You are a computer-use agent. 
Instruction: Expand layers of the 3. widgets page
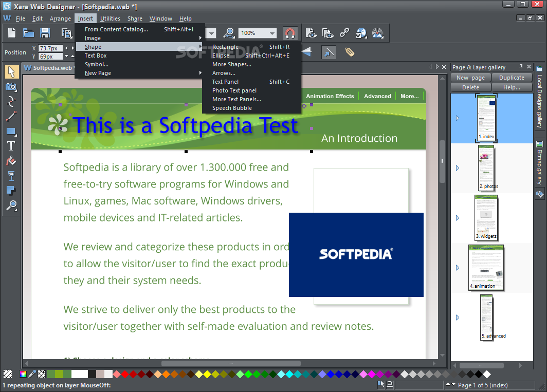click(458, 218)
